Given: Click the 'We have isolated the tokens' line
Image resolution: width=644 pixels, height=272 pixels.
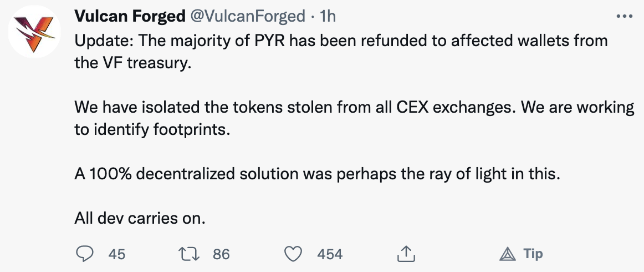Looking at the screenshot, I should coord(354,107).
